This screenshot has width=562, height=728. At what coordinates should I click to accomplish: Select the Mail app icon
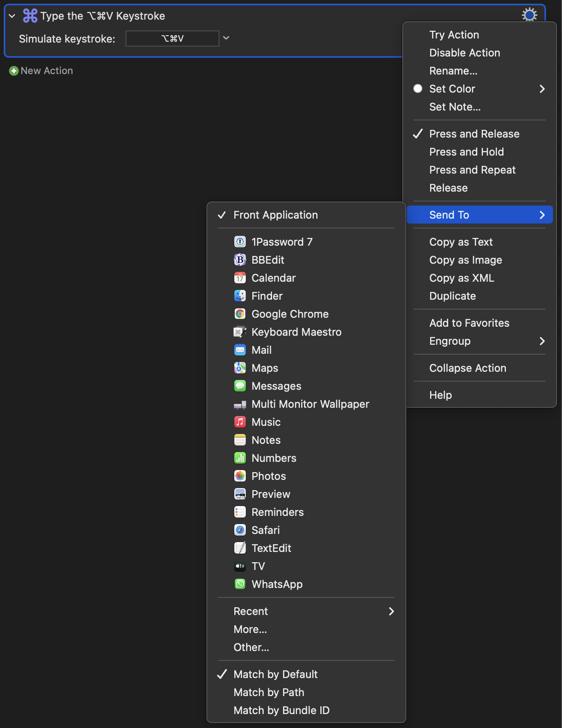tap(240, 350)
